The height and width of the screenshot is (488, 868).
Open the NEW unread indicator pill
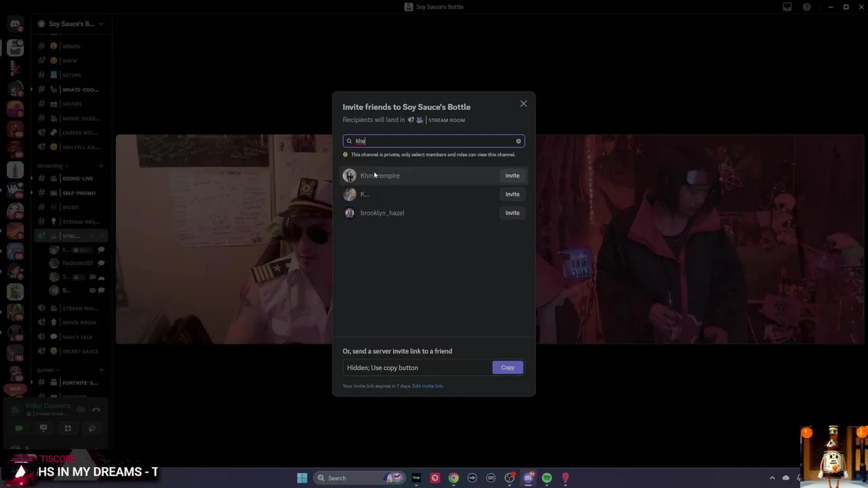pyautogui.click(x=15, y=388)
